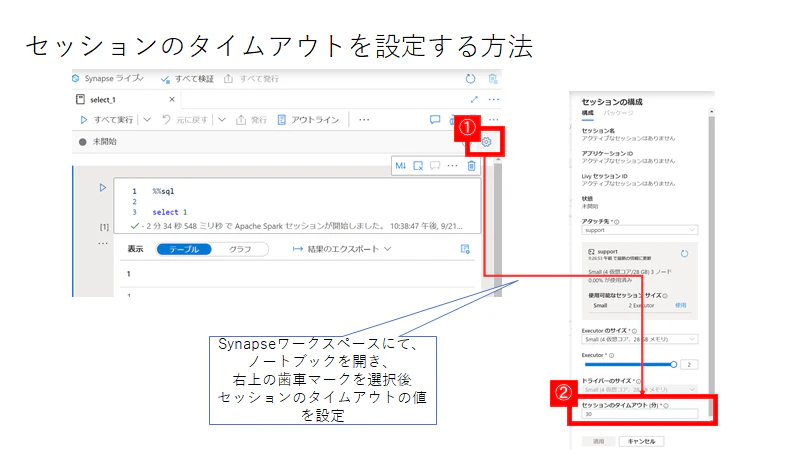Open the 結果のエクスポート dropdown
Screen dimensions: 800x450
coord(342,249)
